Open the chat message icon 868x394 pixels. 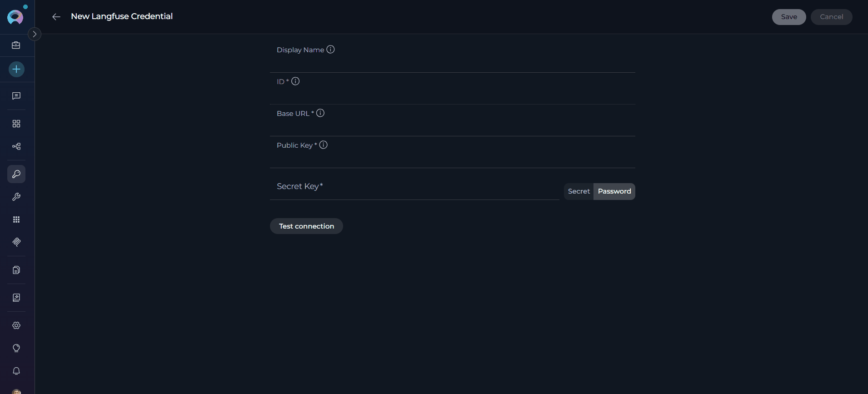click(x=16, y=96)
